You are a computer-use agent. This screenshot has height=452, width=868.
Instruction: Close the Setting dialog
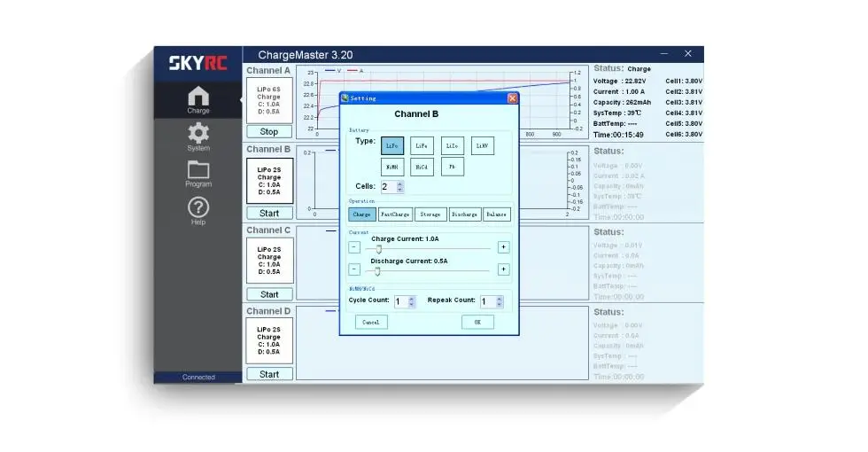[512, 98]
